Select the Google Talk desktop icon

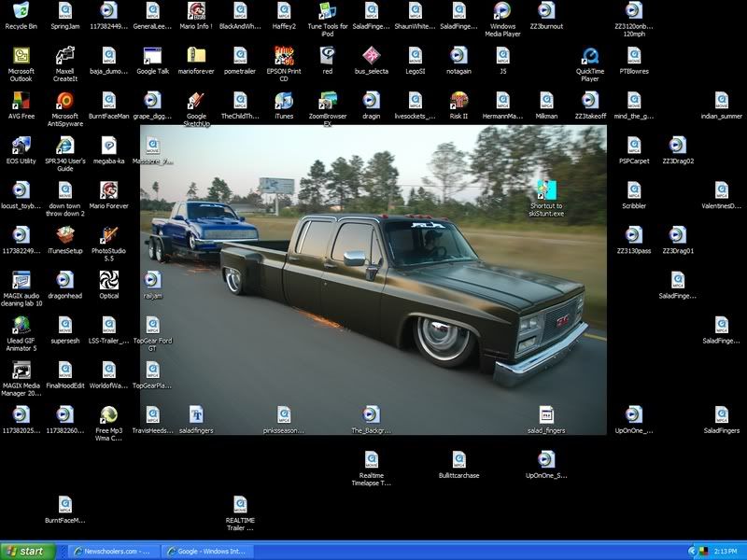(152, 56)
